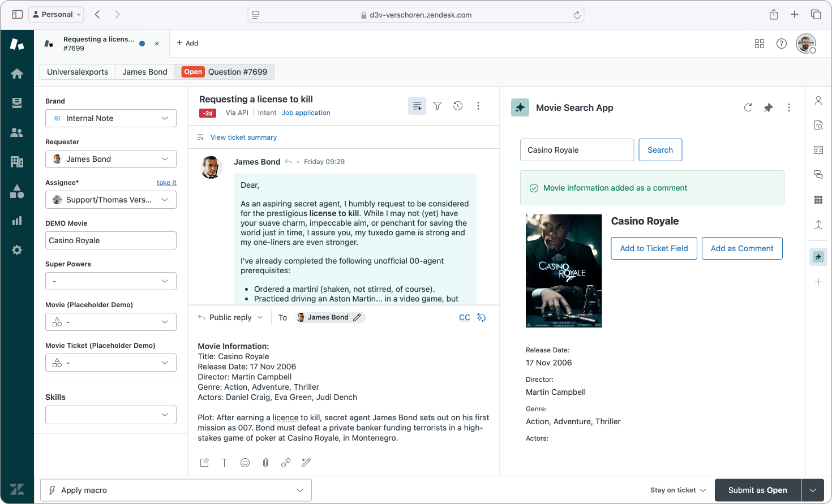Click the take it link

coord(166,183)
